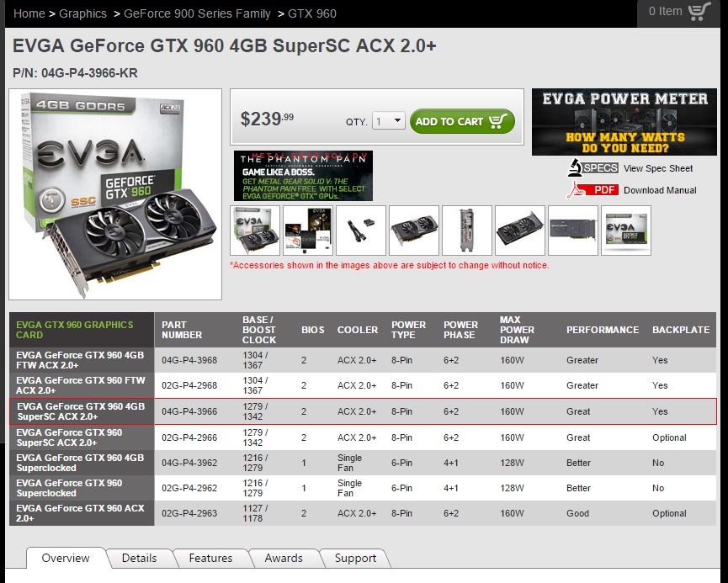
Task: Select the power cable accessory thumbnail
Action: (361, 230)
